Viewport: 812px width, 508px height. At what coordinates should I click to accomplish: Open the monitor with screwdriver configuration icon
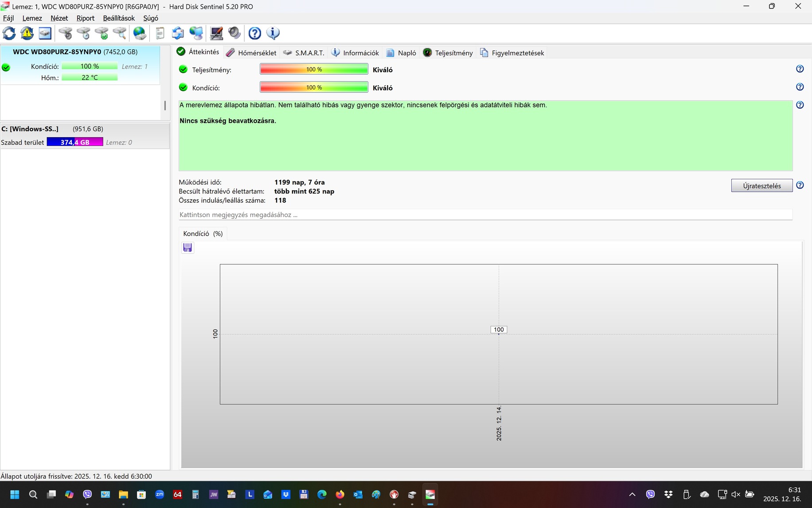[x=216, y=33]
